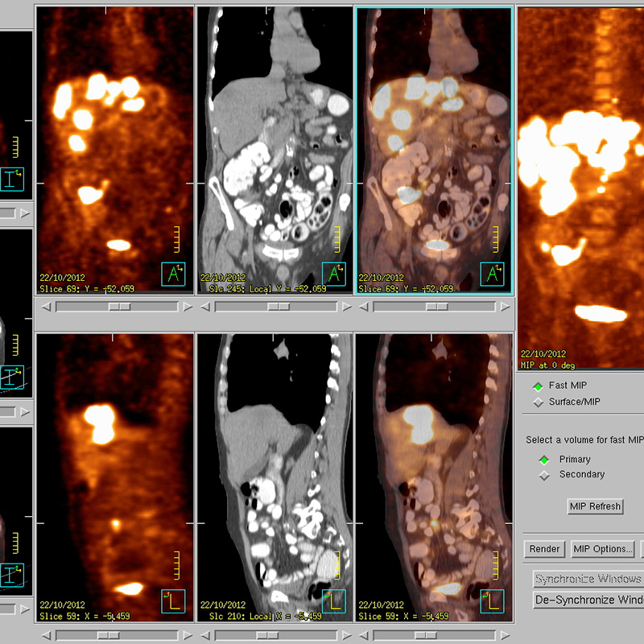Select the sagittal fused PET/CT viewport

(x=434, y=477)
